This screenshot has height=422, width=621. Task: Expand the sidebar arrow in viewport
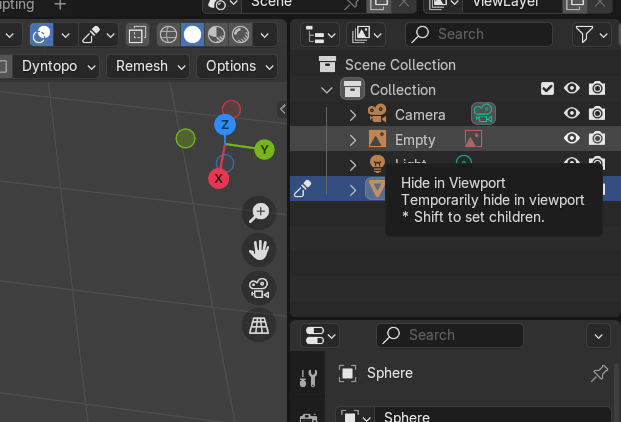[282, 109]
